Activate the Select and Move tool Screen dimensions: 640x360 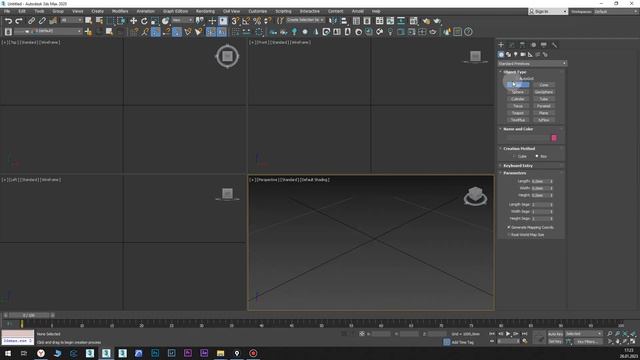click(x=133, y=21)
